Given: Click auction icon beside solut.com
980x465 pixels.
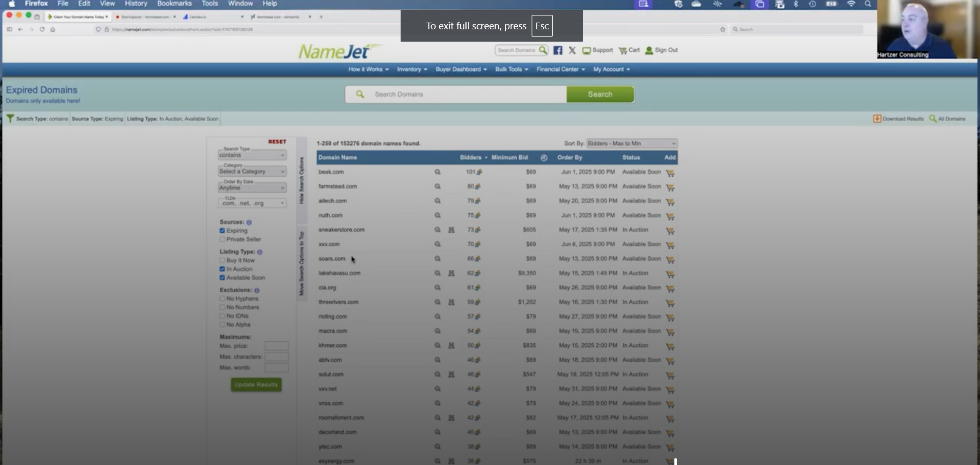Looking at the screenshot, I should (x=451, y=375).
